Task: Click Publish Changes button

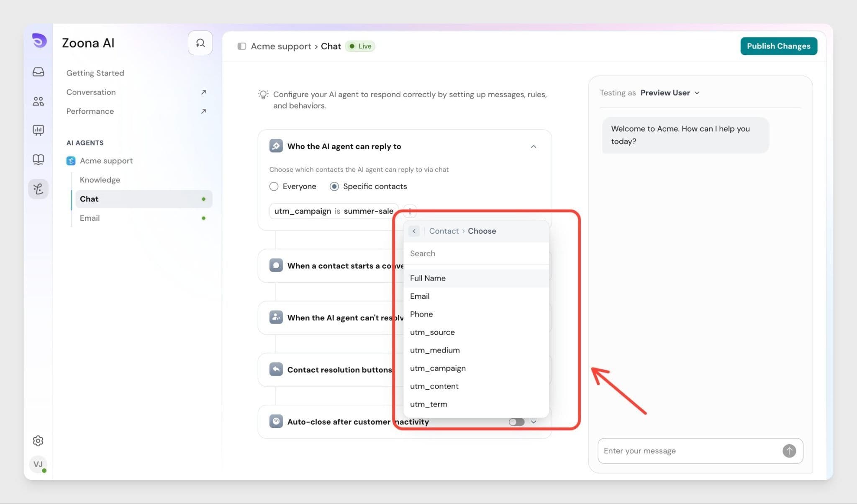Action: coord(778,46)
